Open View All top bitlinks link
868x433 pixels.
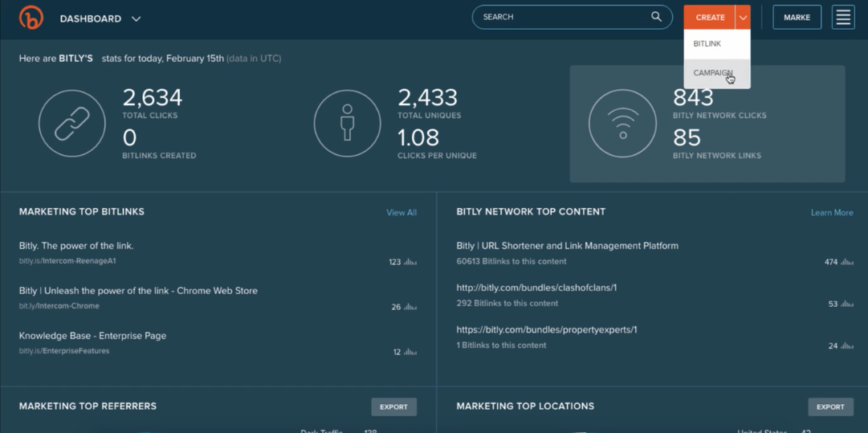[401, 213]
